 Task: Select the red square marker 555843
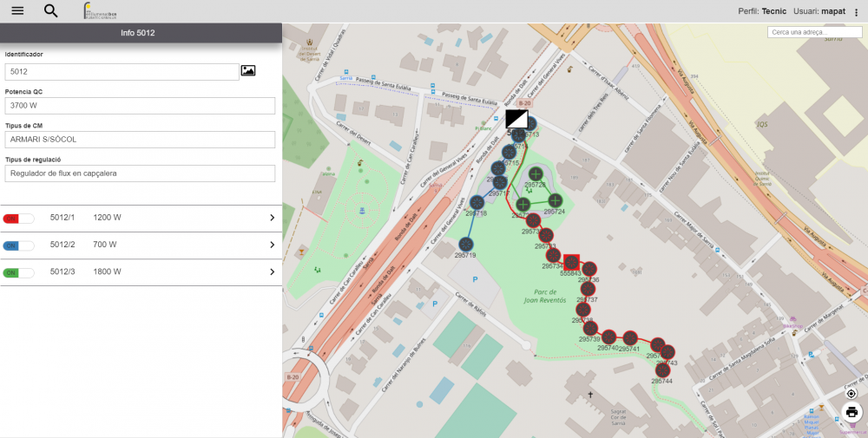pyautogui.click(x=571, y=262)
